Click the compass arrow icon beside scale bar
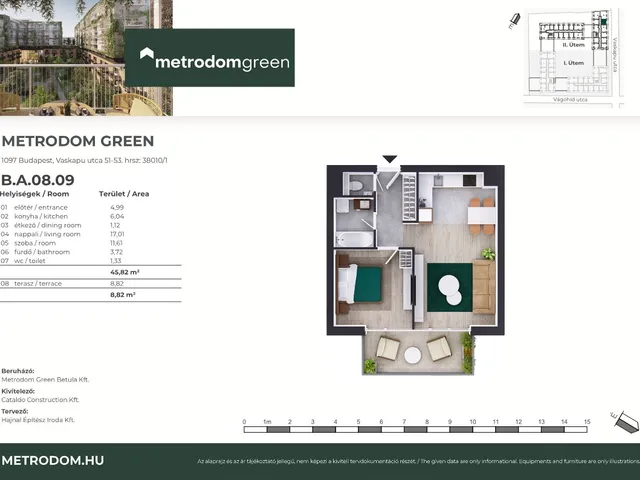The image size is (640, 480). (626, 422)
